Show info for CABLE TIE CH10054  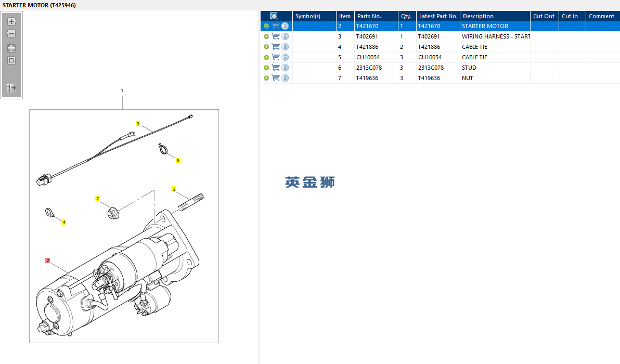tap(285, 57)
